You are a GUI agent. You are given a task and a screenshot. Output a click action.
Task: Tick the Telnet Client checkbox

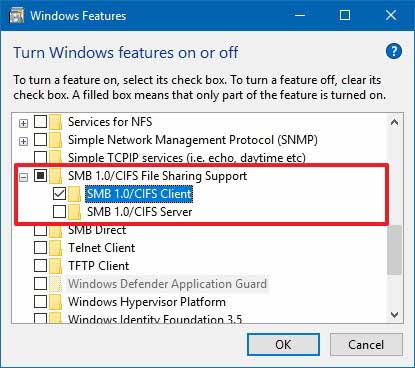[40, 247]
